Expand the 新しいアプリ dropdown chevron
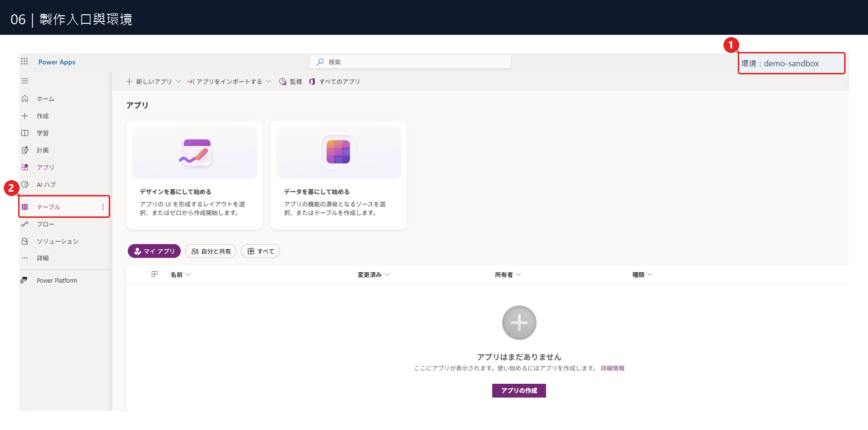Viewport: 868px width, 430px height. [178, 82]
